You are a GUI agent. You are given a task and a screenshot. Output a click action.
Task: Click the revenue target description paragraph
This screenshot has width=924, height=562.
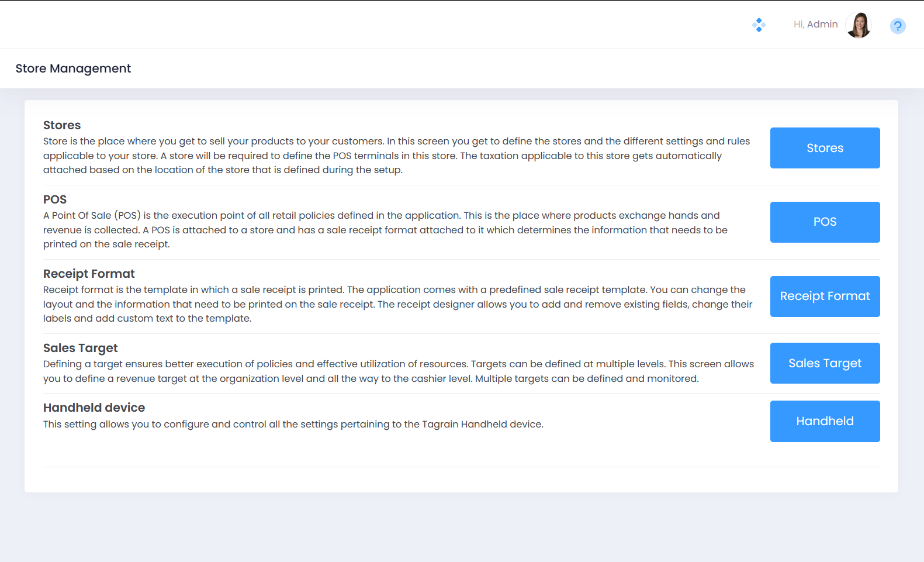(399, 371)
